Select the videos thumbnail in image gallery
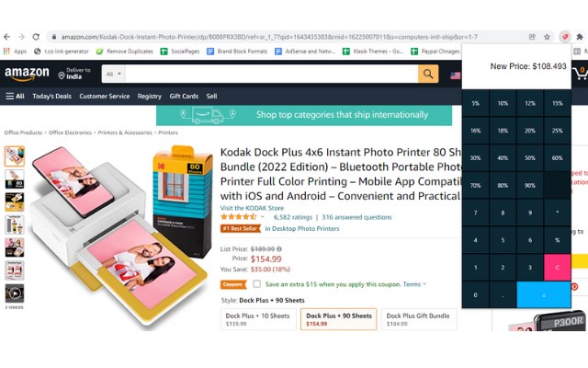This screenshot has height=368, width=588. 15,293
